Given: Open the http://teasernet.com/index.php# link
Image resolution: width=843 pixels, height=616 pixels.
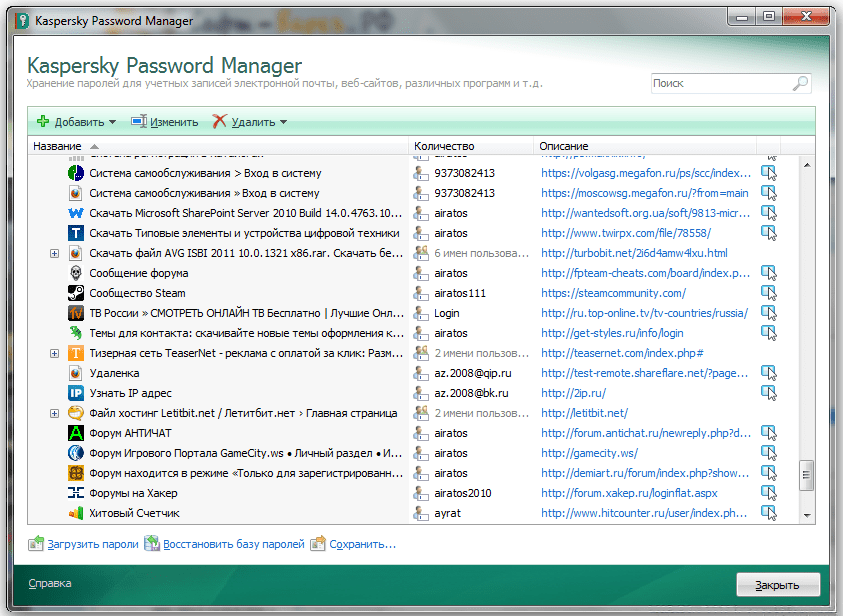Looking at the screenshot, I should pyautogui.click(x=623, y=353).
